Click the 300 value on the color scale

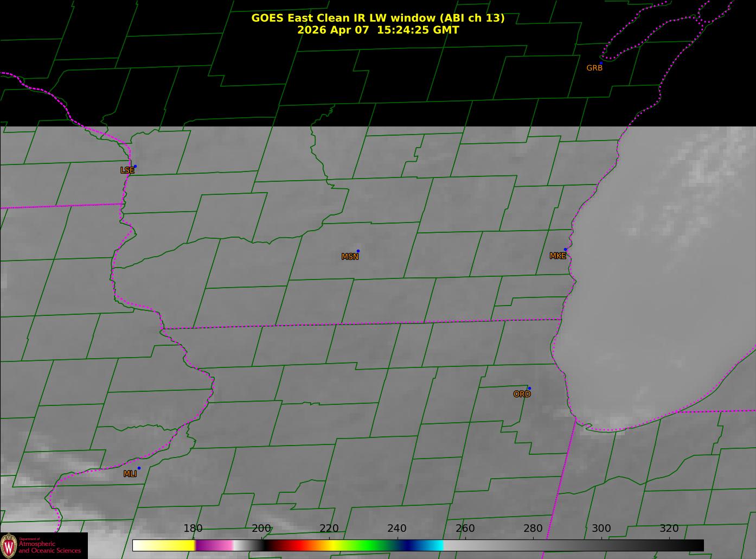(x=601, y=529)
